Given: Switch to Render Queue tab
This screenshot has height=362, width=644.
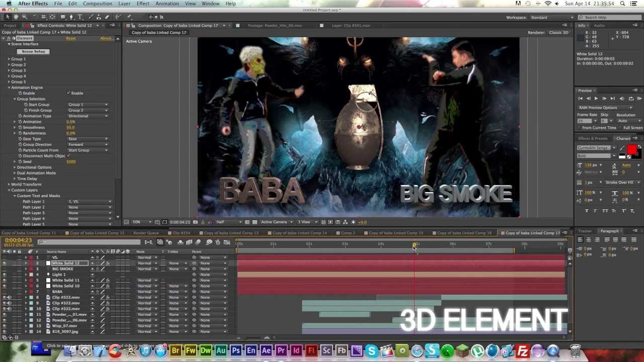Looking at the screenshot, I should (146, 233).
